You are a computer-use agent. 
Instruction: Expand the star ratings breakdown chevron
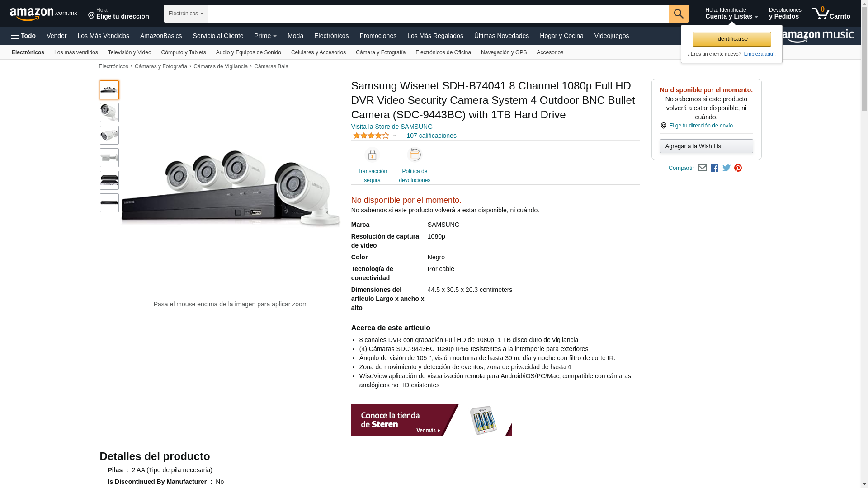(x=395, y=136)
